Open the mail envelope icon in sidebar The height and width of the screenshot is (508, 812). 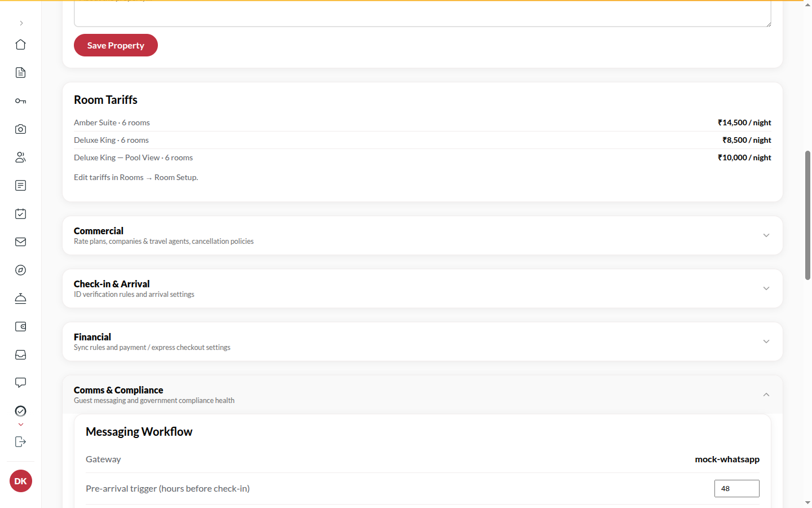pos(21,242)
